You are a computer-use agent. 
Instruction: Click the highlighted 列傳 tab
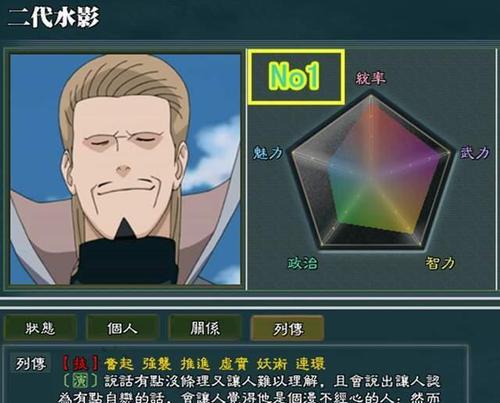point(287,329)
